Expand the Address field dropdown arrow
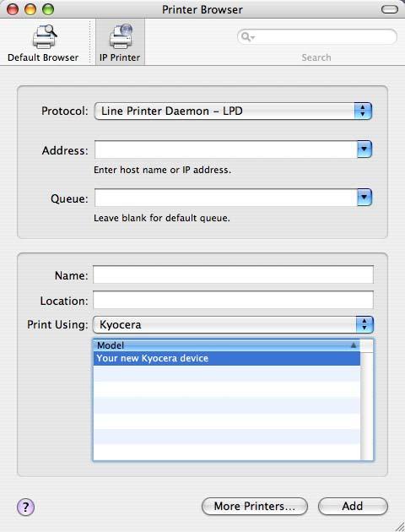Viewport: 405px width, 532px height. 364,149
